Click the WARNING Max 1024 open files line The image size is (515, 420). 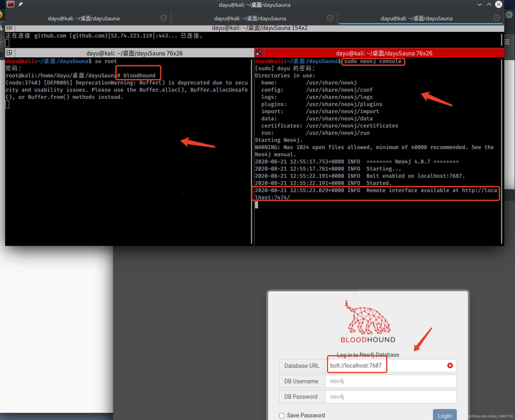[374, 151]
